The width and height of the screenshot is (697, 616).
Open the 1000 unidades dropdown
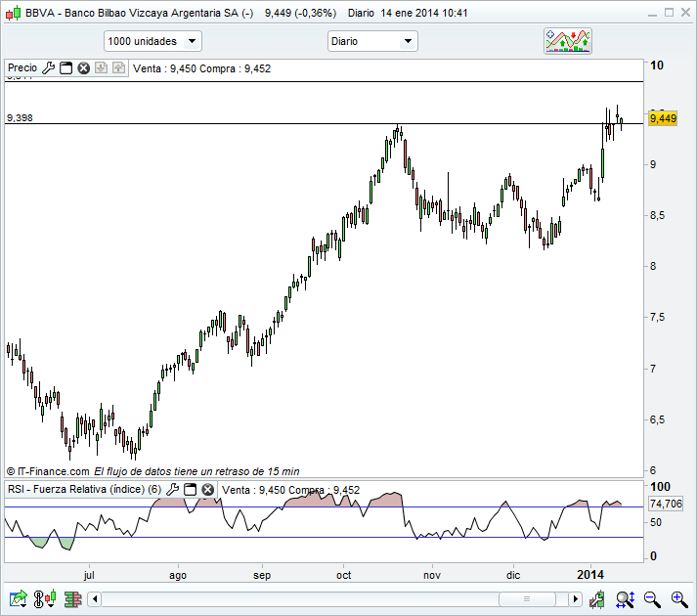pos(152,41)
